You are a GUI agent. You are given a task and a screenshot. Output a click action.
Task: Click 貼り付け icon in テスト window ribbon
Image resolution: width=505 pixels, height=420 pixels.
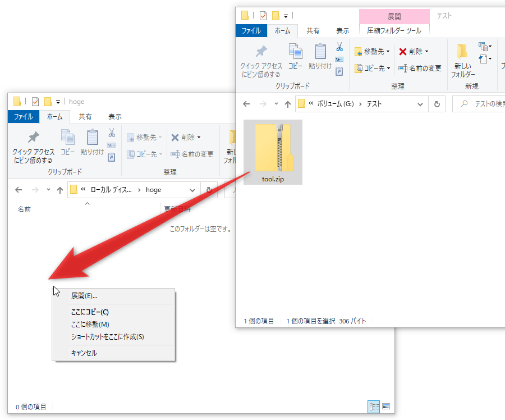320,57
